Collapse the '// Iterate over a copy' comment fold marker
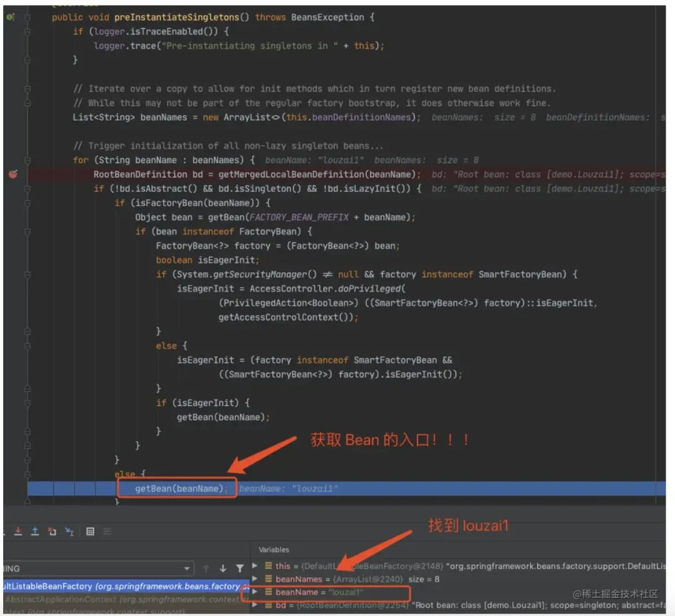 [x=27, y=89]
